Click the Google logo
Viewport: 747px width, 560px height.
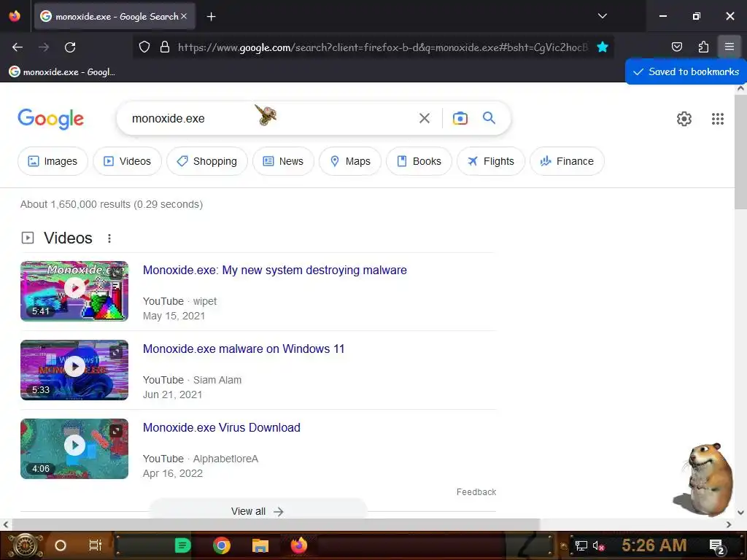(50, 119)
